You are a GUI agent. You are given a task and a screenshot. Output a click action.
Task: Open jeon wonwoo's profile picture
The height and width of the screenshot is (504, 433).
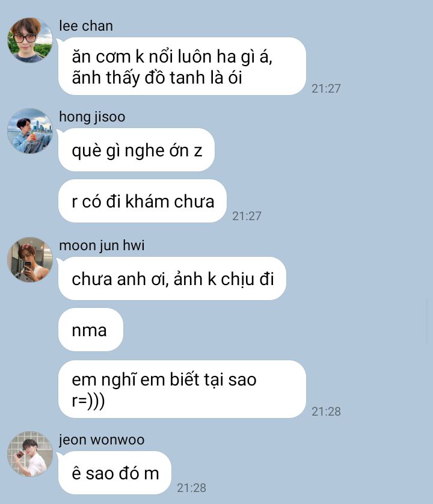click(x=30, y=454)
